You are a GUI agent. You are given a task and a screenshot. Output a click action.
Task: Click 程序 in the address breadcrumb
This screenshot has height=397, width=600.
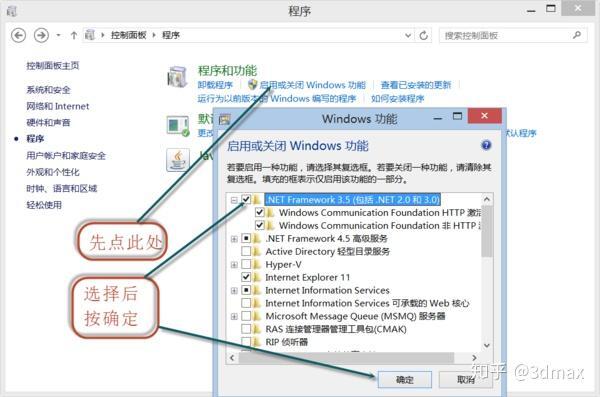click(171, 35)
